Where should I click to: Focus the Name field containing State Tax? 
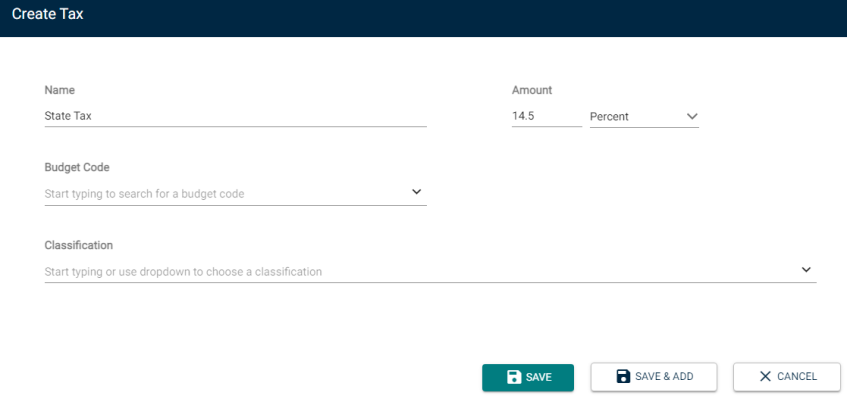[x=236, y=116]
